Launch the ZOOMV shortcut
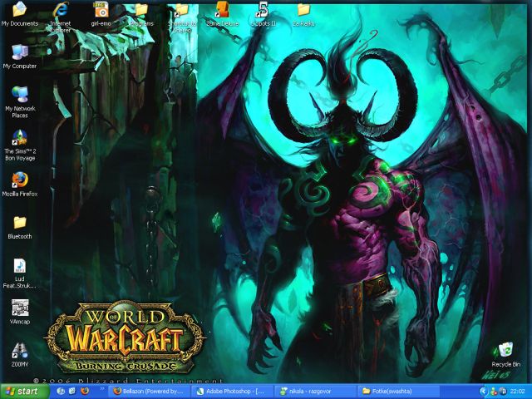This screenshot has height=399, width=532. click(x=19, y=351)
